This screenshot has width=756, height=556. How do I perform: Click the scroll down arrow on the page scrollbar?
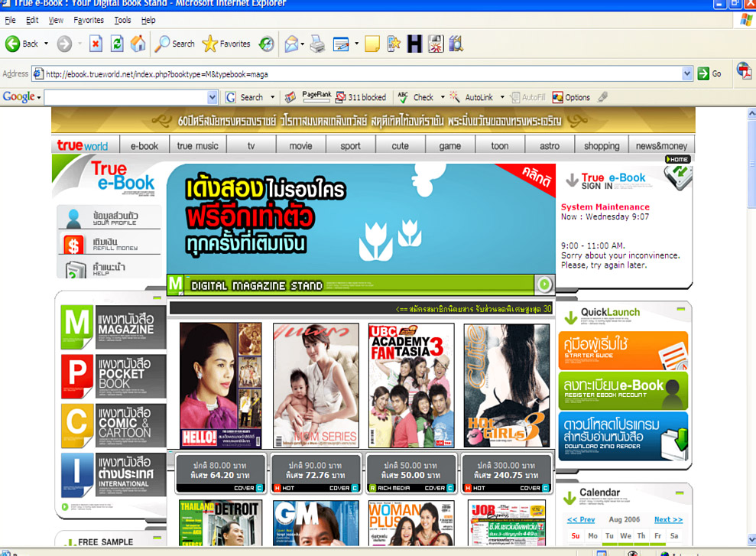pyautogui.click(x=751, y=540)
